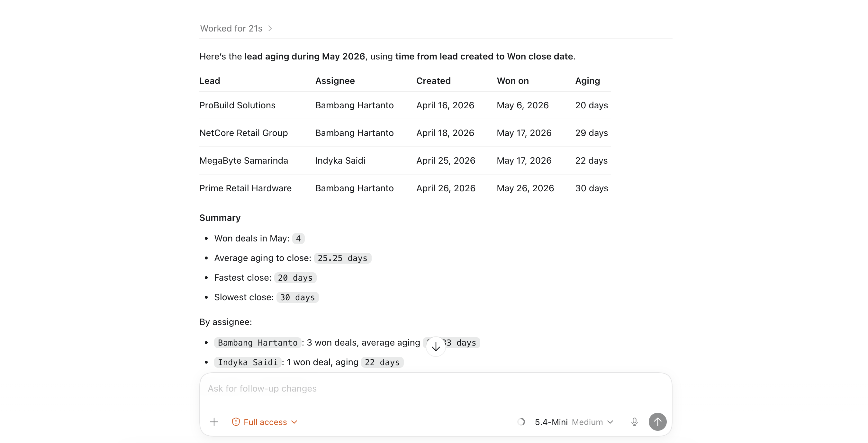
Task: Click the 'April 26, 2026' created date
Action: pyautogui.click(x=446, y=188)
